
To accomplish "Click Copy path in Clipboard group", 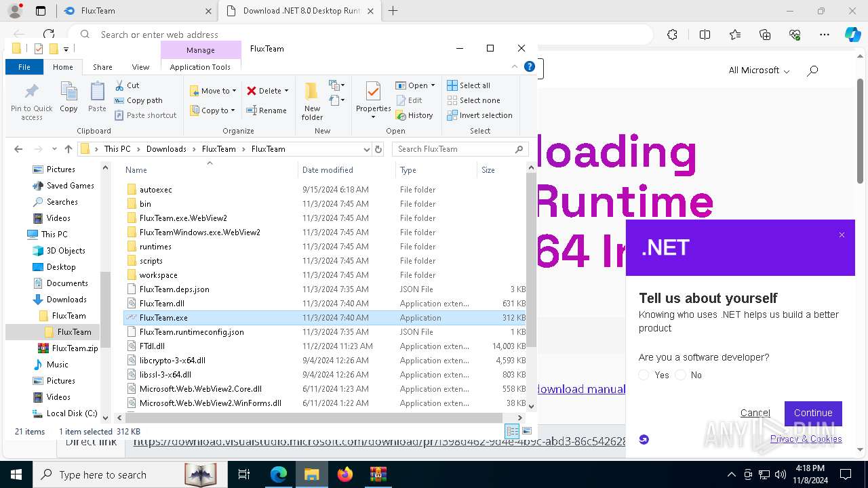I will (x=138, y=100).
